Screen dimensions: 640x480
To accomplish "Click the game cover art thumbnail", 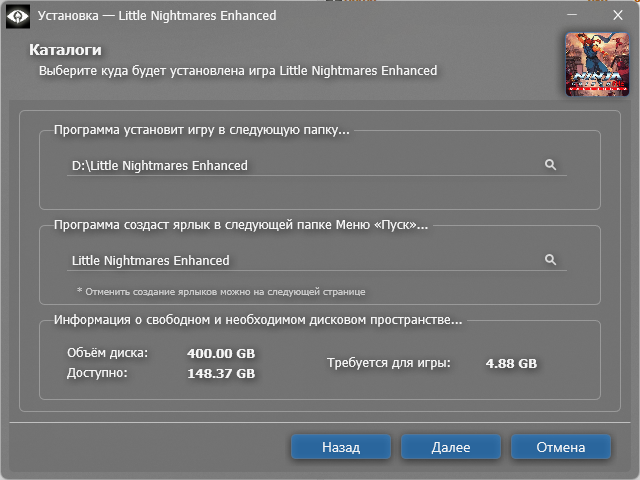I will click(597, 64).
